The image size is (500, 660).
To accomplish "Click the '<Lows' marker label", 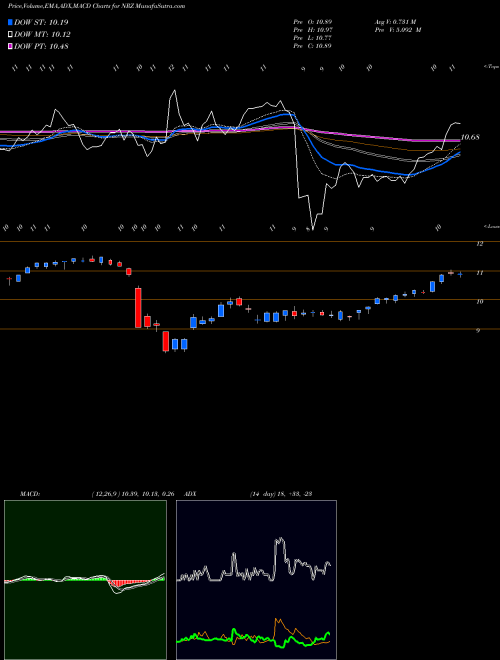I will click(492, 226).
